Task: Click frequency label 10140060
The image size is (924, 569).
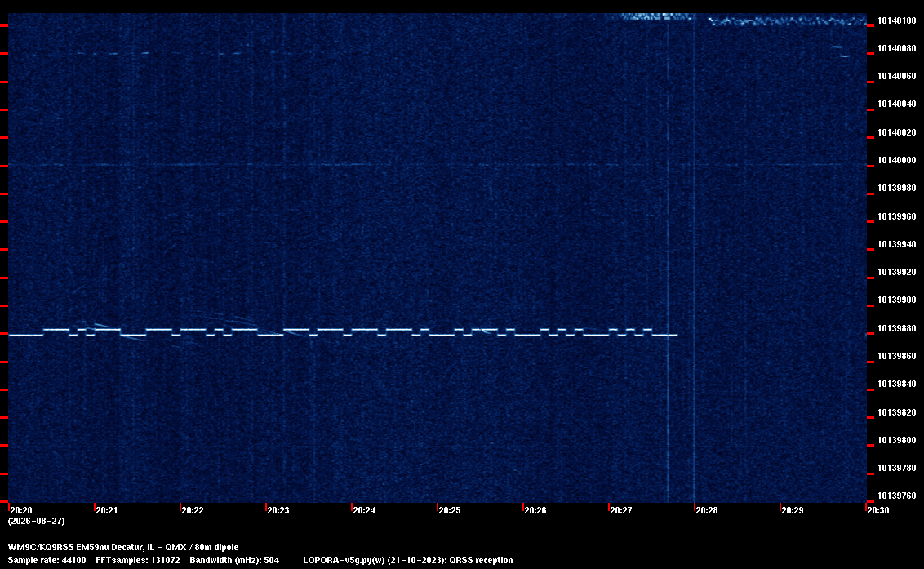Action: [x=897, y=76]
